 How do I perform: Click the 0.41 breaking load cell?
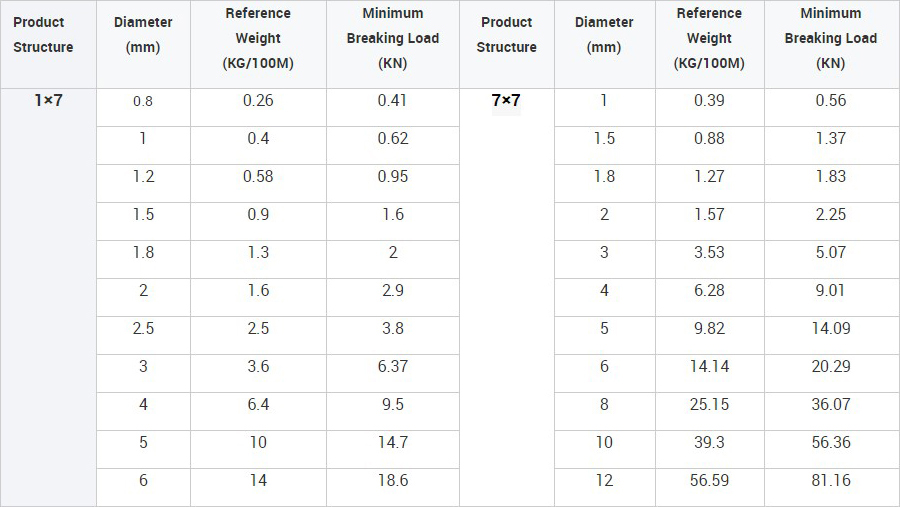393,100
